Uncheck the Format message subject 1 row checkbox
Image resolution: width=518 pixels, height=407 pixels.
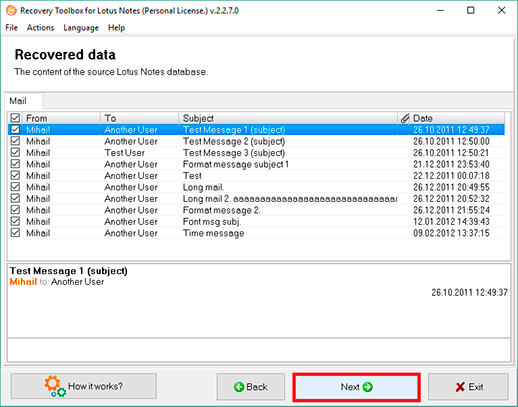tap(15, 164)
